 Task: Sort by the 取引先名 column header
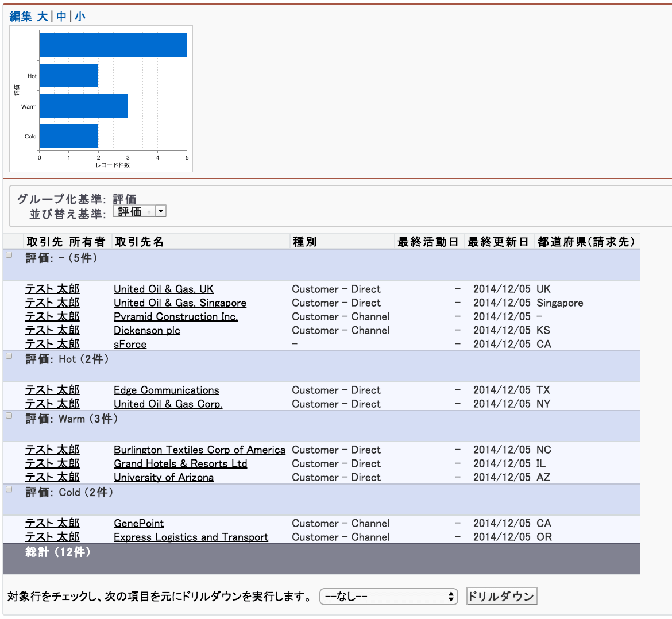[x=140, y=242]
